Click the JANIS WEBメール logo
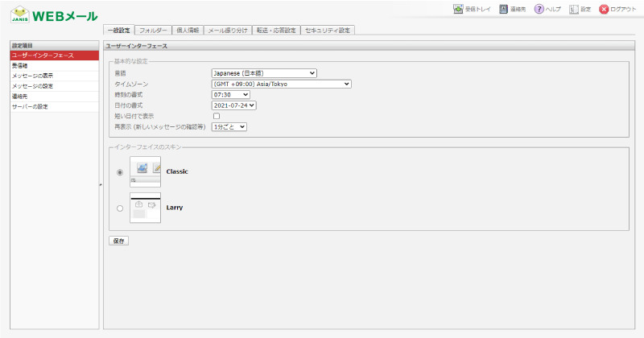Image resolution: width=644 pixels, height=338 pixels. click(53, 15)
